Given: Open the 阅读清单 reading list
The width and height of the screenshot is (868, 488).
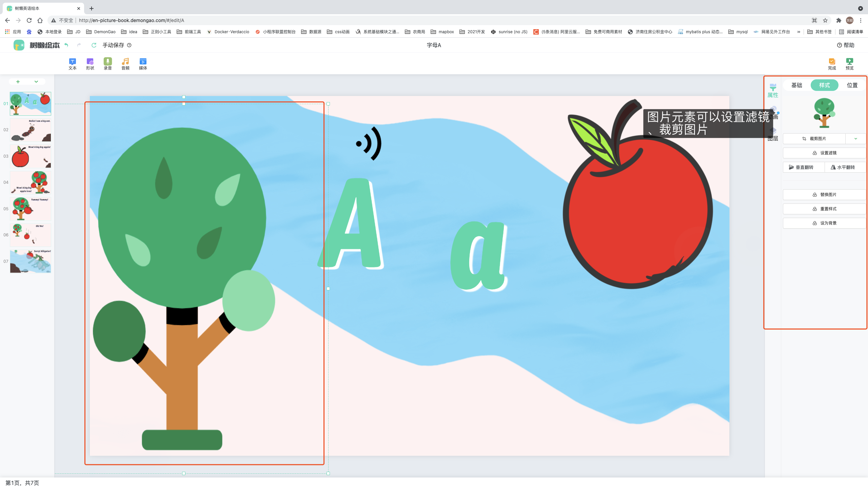Looking at the screenshot, I should 851,32.
